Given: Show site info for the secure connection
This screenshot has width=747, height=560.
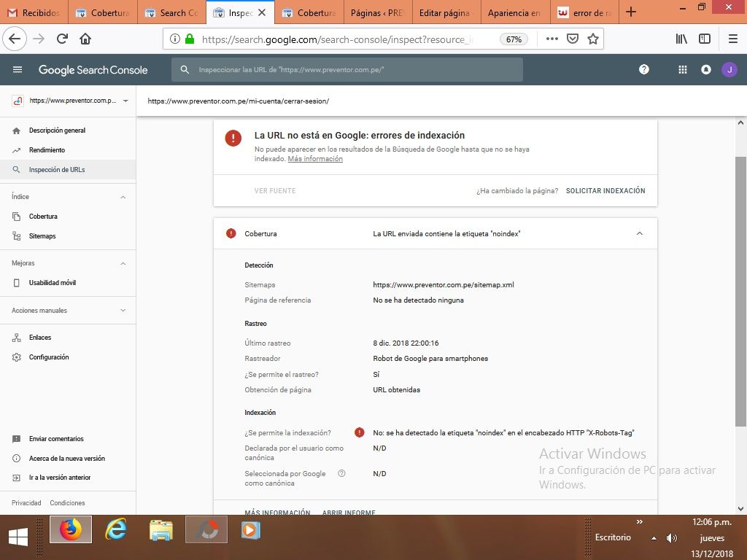Looking at the screenshot, I should [x=175, y=39].
